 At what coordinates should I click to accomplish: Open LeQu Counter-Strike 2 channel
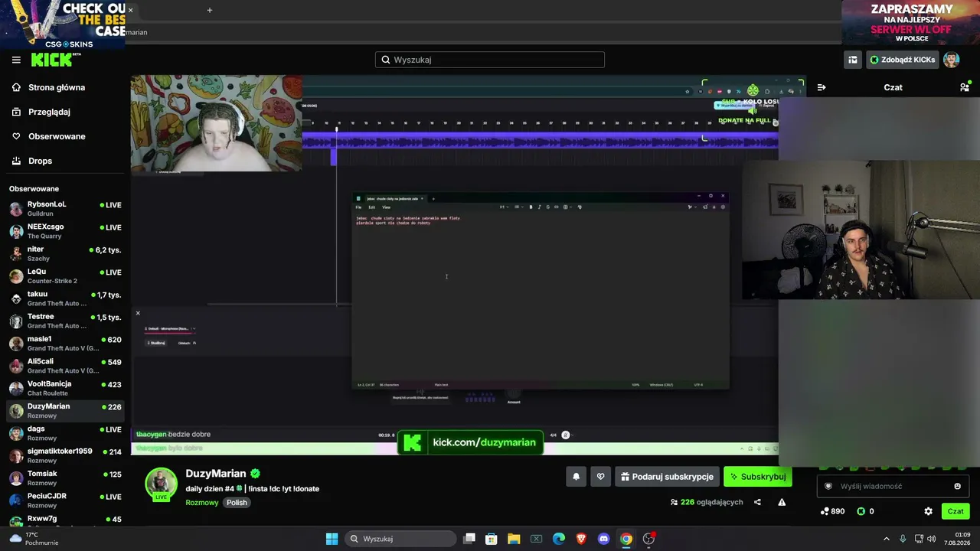(x=65, y=276)
